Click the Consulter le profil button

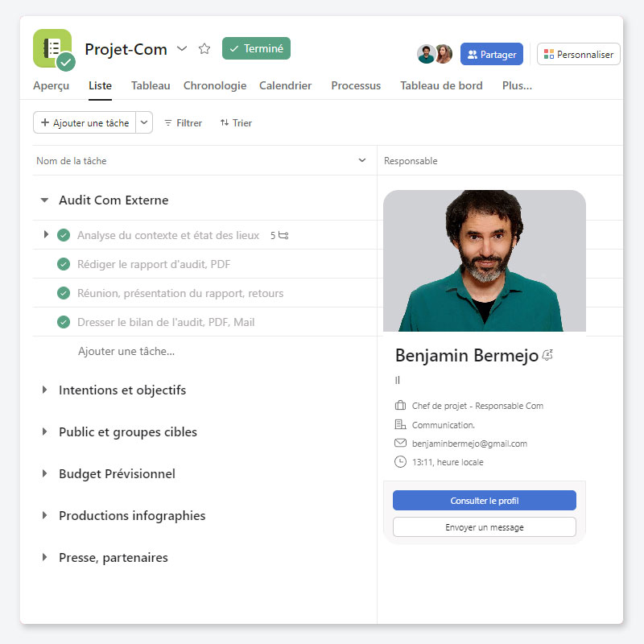484,501
